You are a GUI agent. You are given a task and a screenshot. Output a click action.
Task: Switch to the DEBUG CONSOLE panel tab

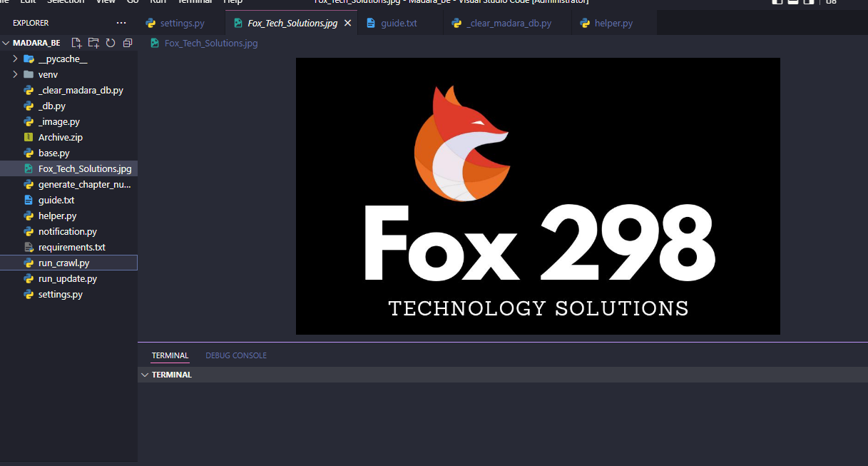236,355
